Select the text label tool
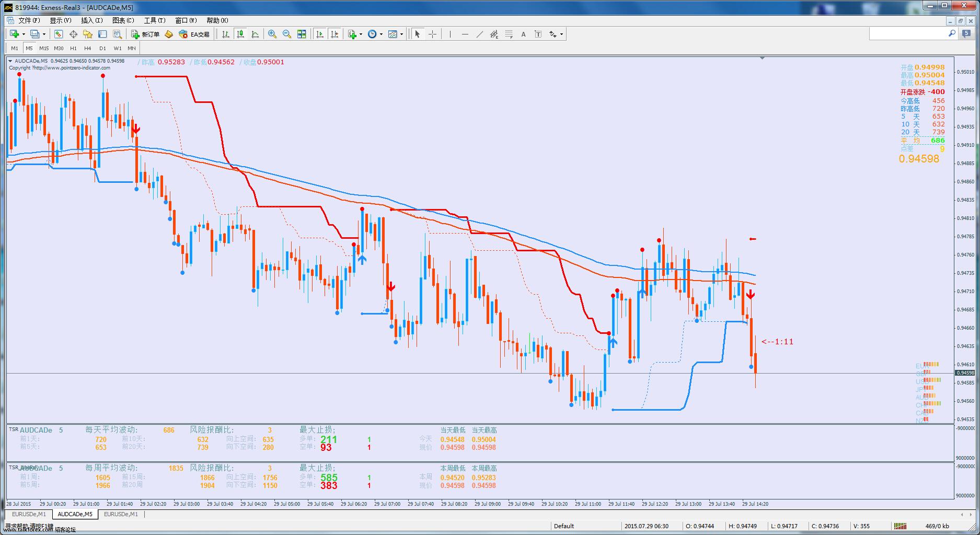This screenshot has width=980, height=535. [538, 34]
